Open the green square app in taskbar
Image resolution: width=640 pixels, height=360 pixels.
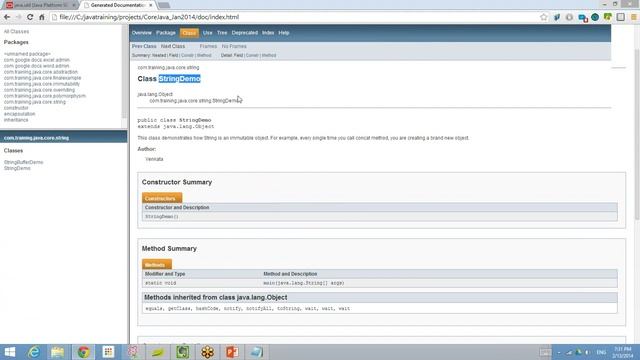(182, 352)
